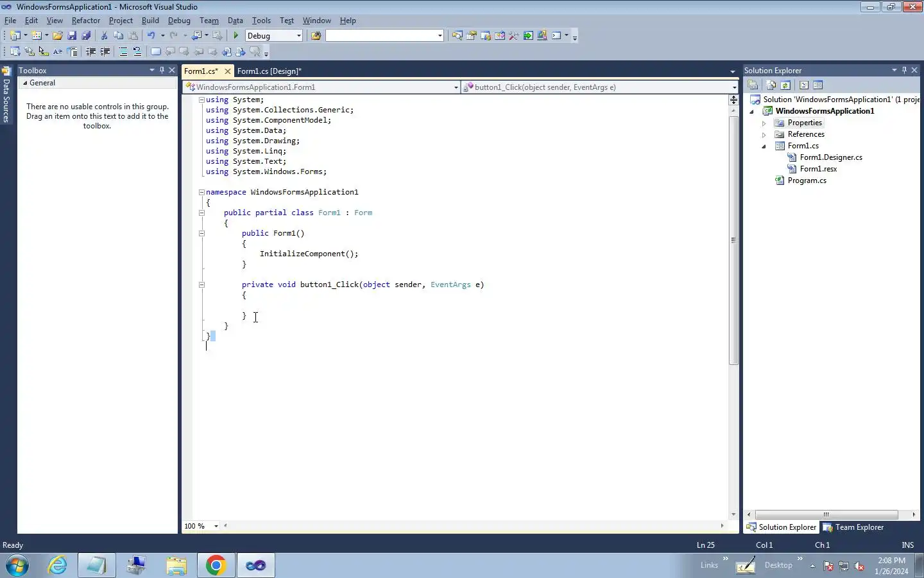Click Display an Object Member List icon
This screenshot has height=578, width=924.
click(15, 52)
